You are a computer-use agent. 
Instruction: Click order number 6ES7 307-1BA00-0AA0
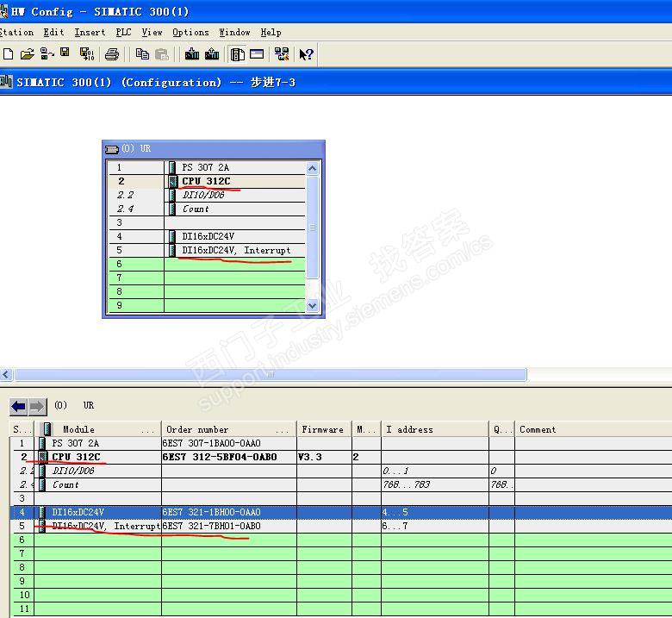pyautogui.click(x=211, y=443)
